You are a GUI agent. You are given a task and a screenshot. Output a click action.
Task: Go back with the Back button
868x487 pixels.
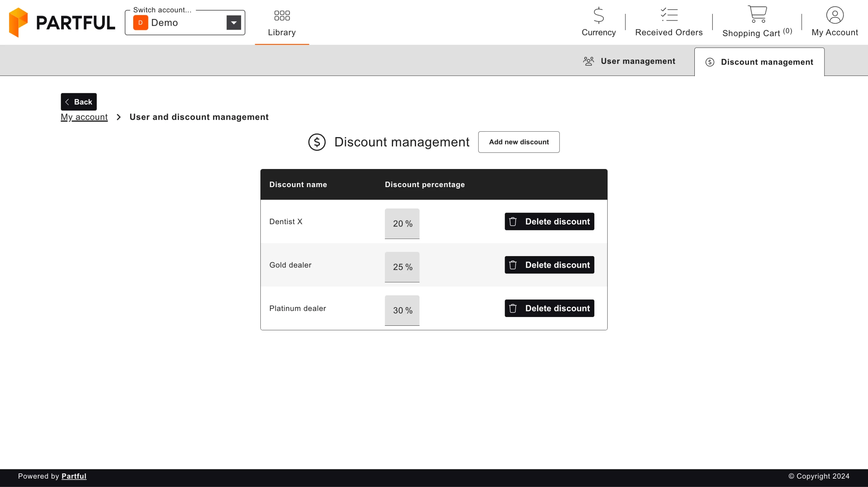(78, 102)
